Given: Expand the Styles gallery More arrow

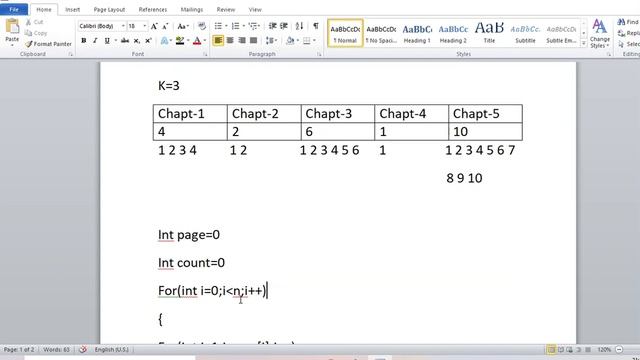Looking at the screenshot, I should [584, 43].
